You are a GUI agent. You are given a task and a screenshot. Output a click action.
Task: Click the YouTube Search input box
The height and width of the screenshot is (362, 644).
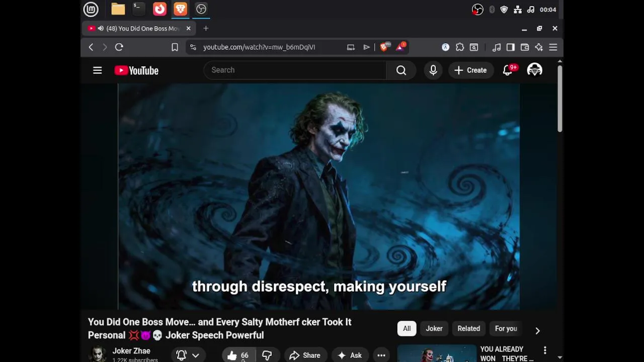tap(295, 70)
